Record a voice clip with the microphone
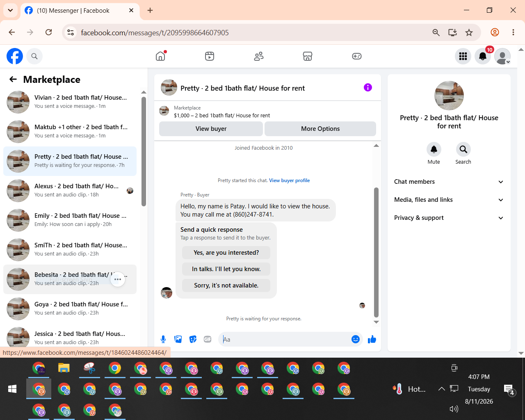This screenshot has width=525, height=420. point(163,339)
